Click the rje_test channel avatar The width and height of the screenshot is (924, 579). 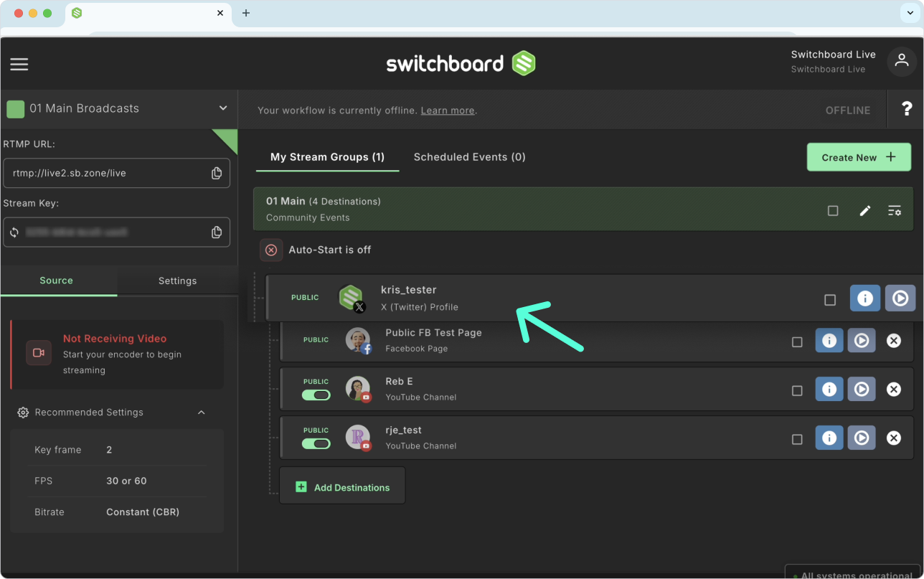point(358,437)
